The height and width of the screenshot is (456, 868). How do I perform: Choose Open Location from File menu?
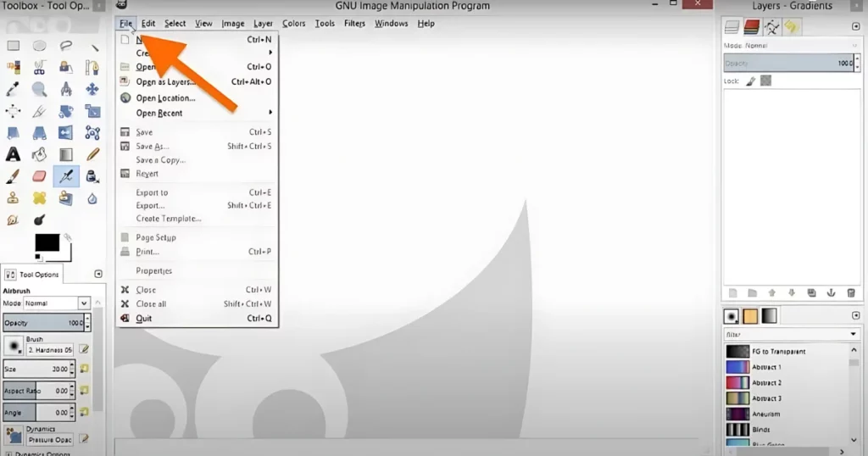pyautogui.click(x=197, y=98)
